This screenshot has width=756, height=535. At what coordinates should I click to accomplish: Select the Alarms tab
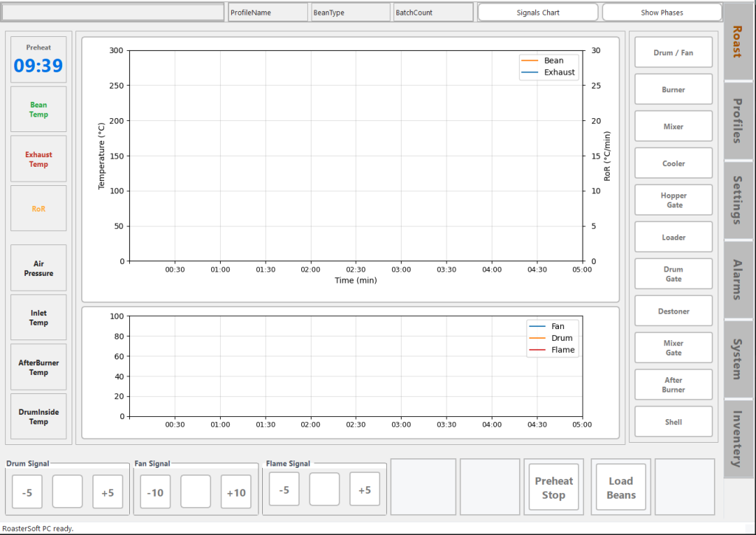738,279
